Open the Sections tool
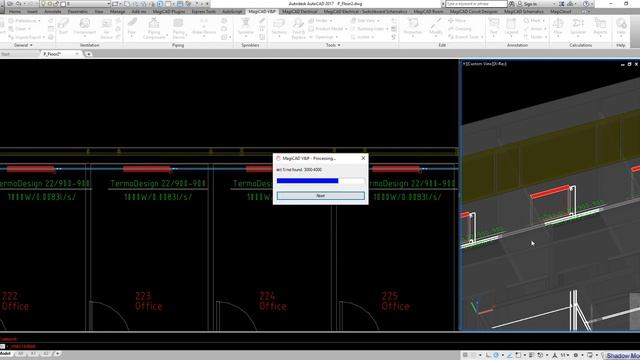 coord(279,27)
